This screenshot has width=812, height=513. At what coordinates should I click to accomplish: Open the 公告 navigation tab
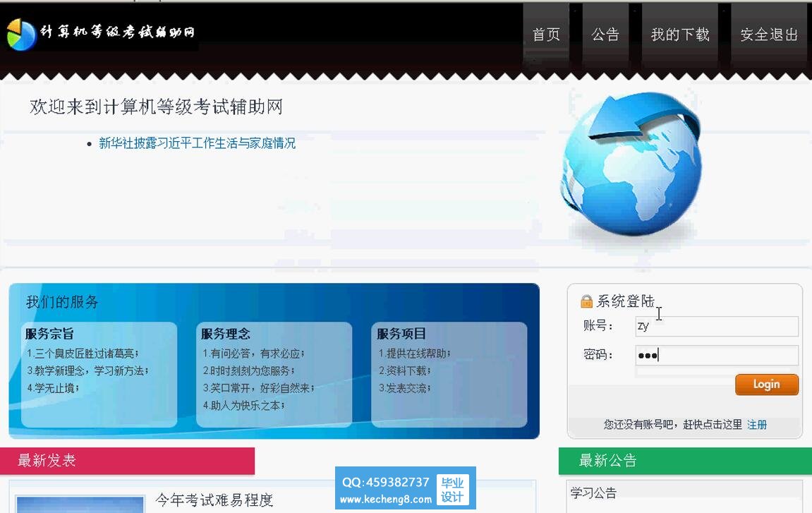click(605, 35)
